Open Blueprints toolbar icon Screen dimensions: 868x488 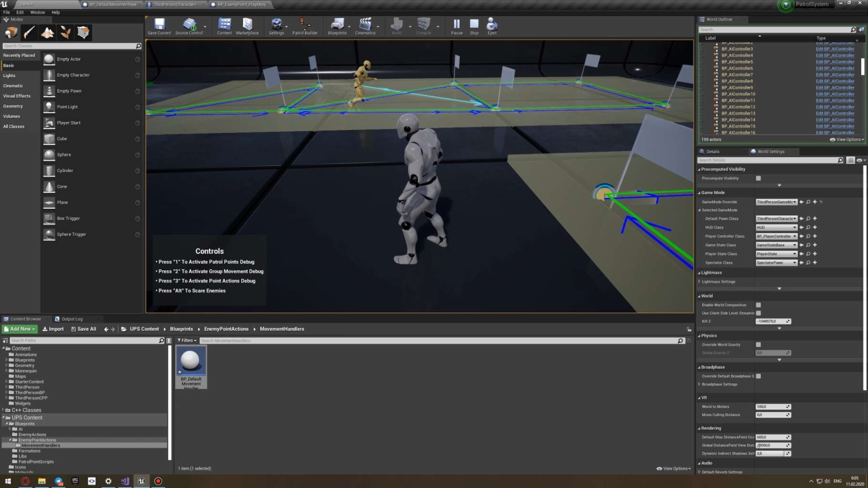[x=337, y=26]
